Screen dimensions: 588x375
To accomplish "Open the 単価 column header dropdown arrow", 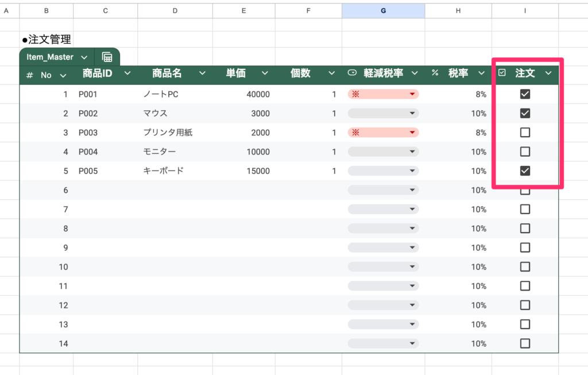I will (265, 73).
